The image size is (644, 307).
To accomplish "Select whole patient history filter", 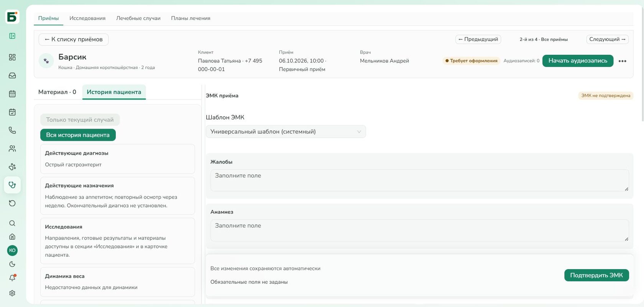I will 78,135.
